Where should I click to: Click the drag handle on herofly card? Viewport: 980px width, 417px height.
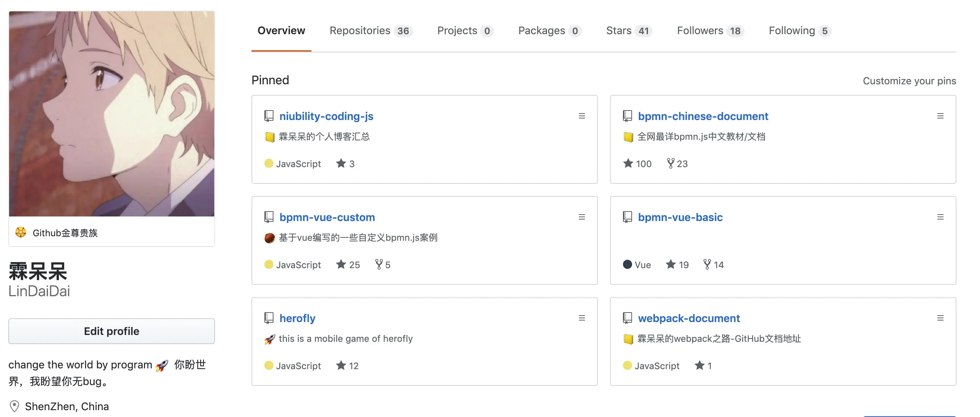581,318
